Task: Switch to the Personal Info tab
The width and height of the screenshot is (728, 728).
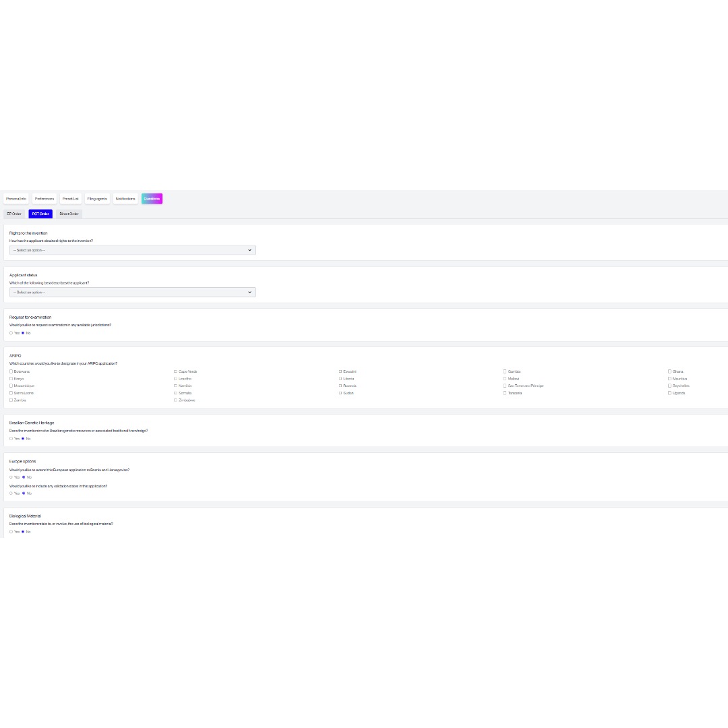Action: coord(16,199)
